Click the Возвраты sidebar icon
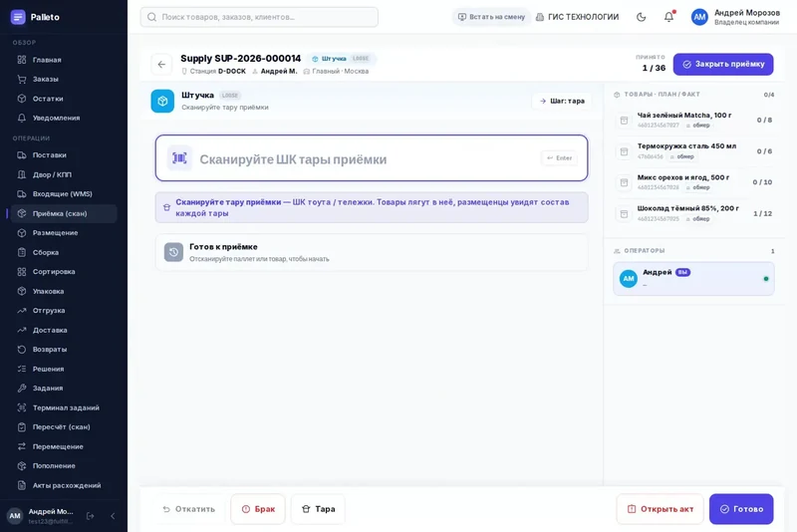The width and height of the screenshot is (797, 532). click(21, 349)
